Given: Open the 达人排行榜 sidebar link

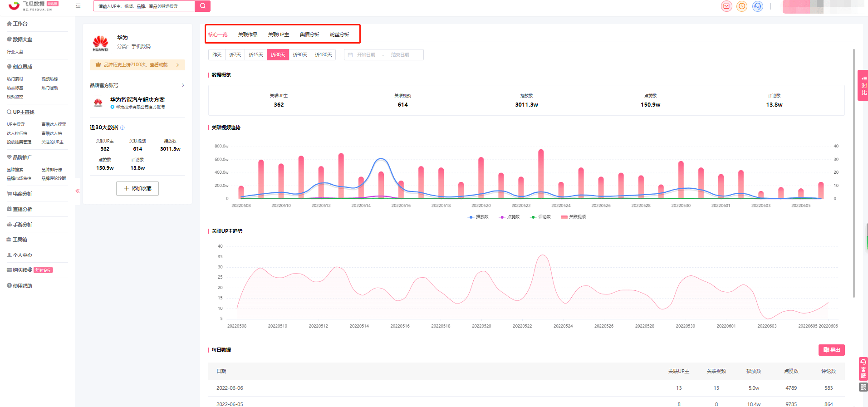Looking at the screenshot, I should [17, 133].
